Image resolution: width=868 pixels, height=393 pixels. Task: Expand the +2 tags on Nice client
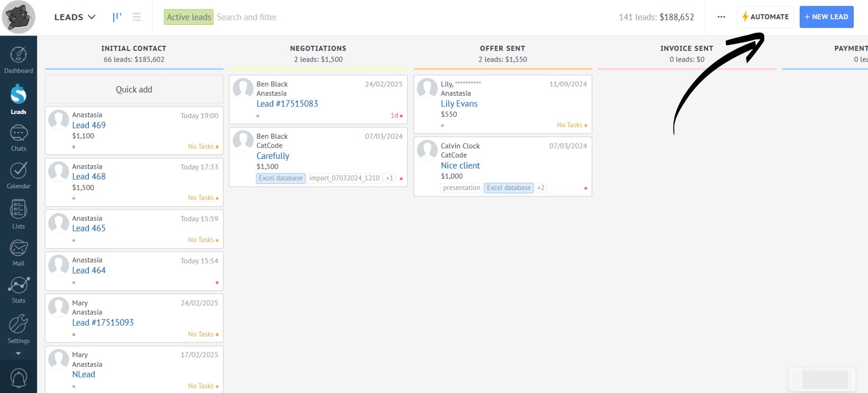tap(540, 188)
